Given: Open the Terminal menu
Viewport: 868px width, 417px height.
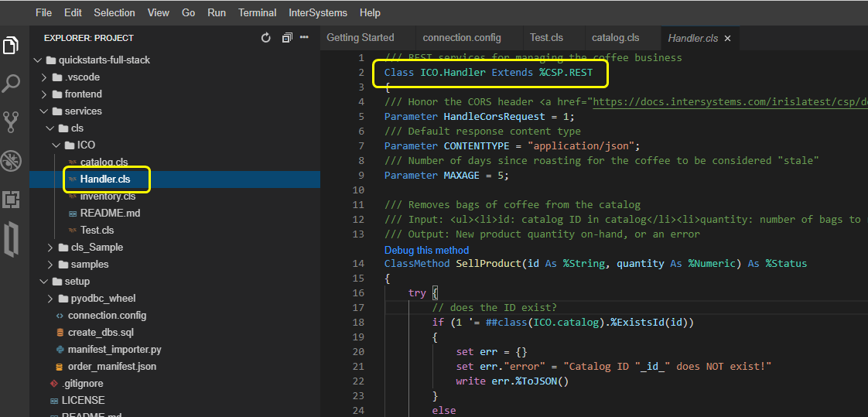Looking at the screenshot, I should (x=257, y=12).
